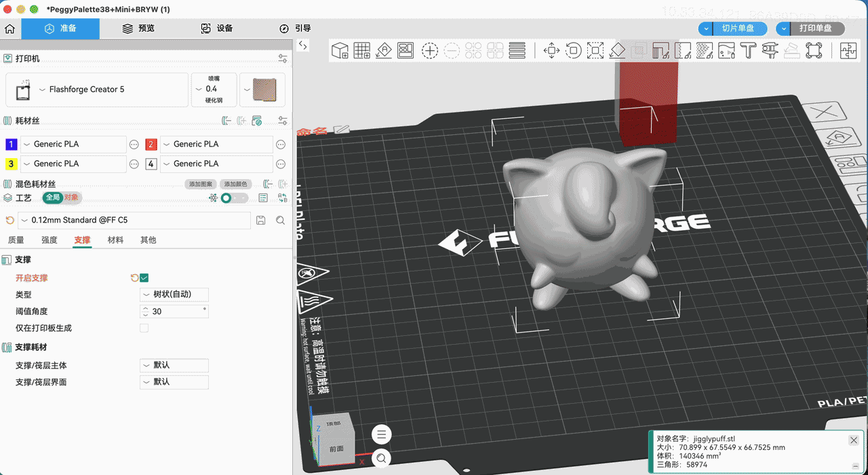Image resolution: width=868 pixels, height=475 pixels.
Task: Click the Variable layer height icon
Action: click(517, 50)
